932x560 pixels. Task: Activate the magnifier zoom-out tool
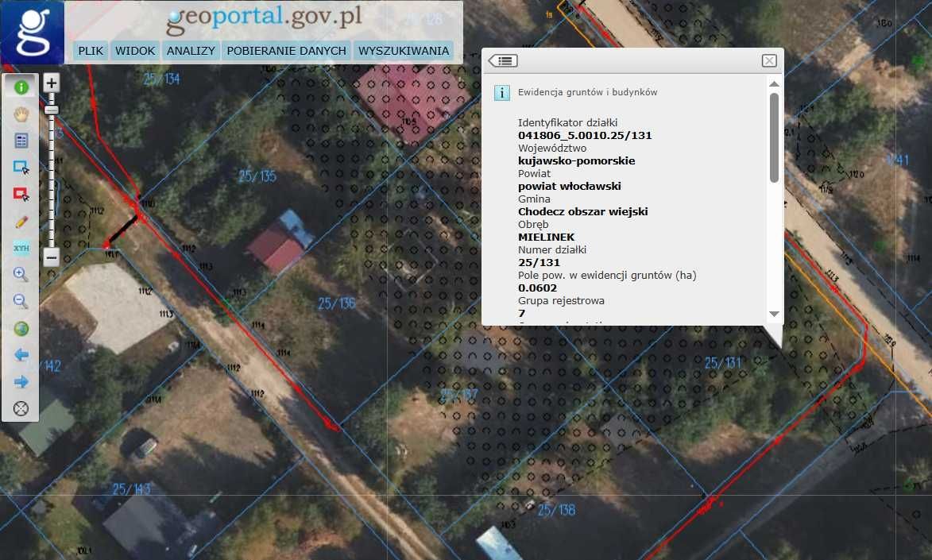click(x=21, y=301)
